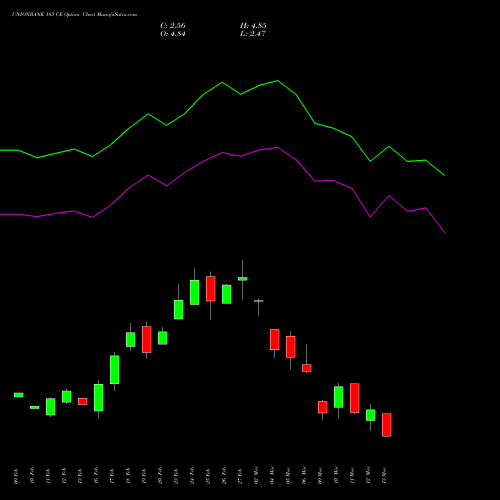Click the 09 Feb date label
The height and width of the screenshot is (500, 500).
(16, 476)
